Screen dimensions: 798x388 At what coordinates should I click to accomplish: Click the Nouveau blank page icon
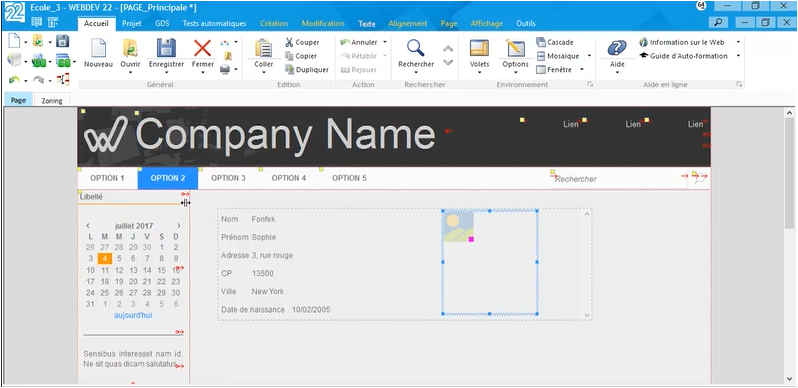click(x=98, y=48)
